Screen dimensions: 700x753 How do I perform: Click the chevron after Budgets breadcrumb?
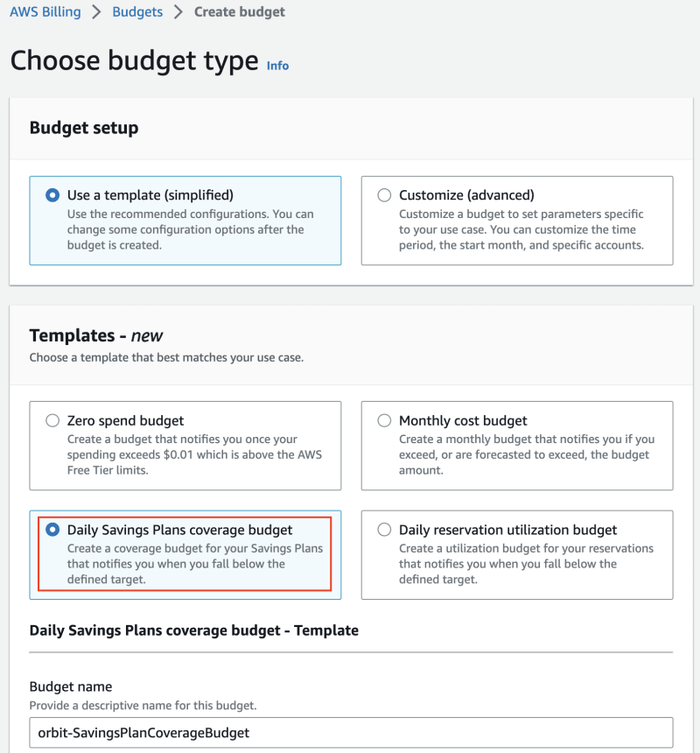click(178, 11)
